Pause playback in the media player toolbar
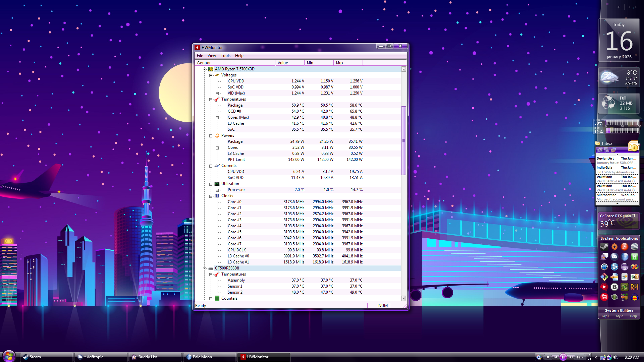The height and width of the screenshot is (362, 644). click(563, 357)
